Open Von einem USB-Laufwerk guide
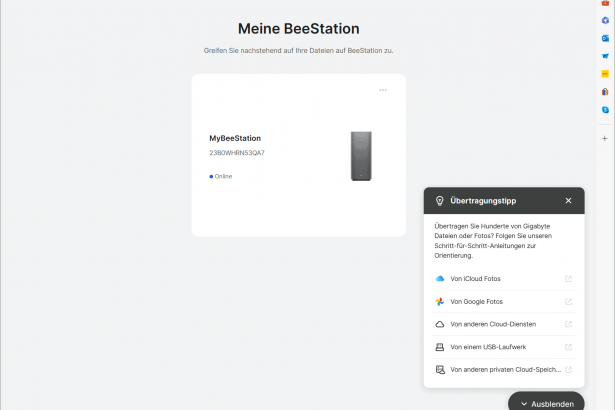 pos(504,347)
